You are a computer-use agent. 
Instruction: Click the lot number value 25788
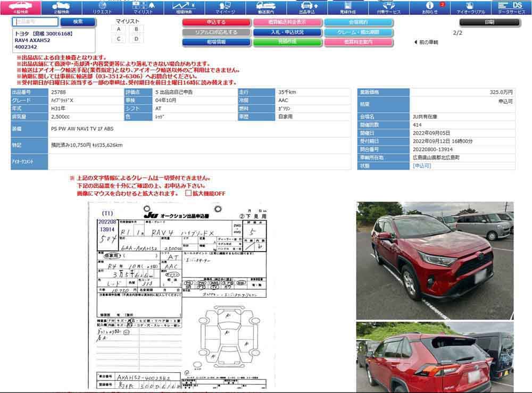59,92
